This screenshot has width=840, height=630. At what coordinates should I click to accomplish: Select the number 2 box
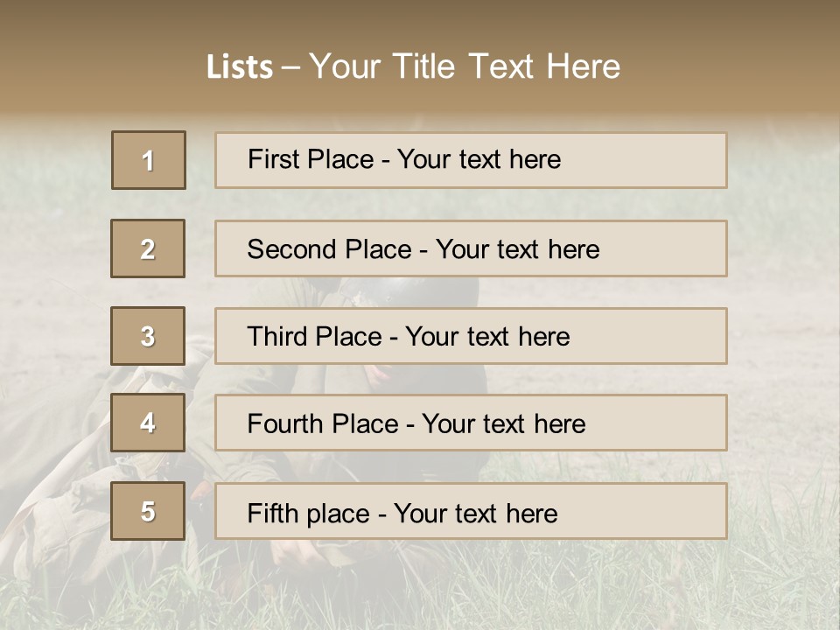click(148, 248)
